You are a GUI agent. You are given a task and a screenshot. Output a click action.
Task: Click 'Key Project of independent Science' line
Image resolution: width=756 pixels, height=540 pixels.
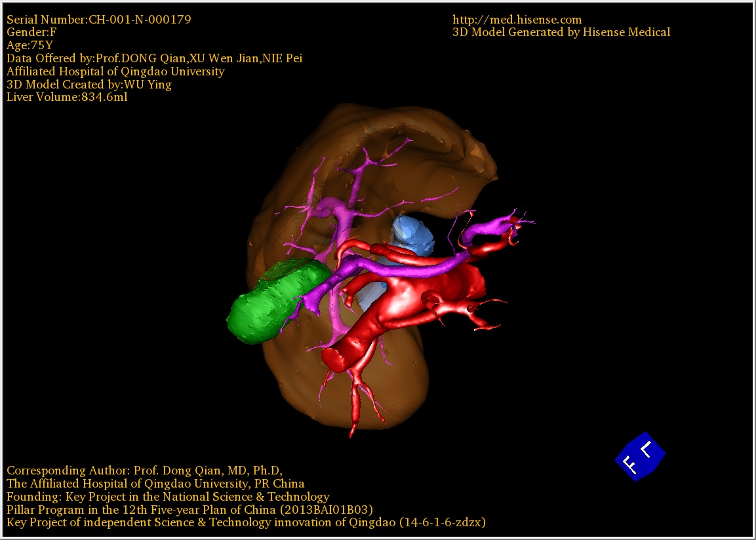(x=246, y=523)
